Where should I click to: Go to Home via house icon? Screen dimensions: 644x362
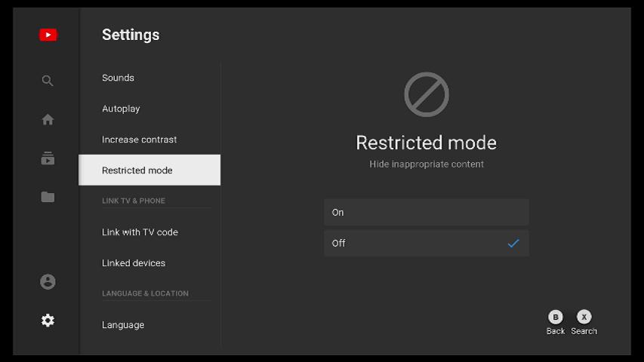click(x=48, y=119)
